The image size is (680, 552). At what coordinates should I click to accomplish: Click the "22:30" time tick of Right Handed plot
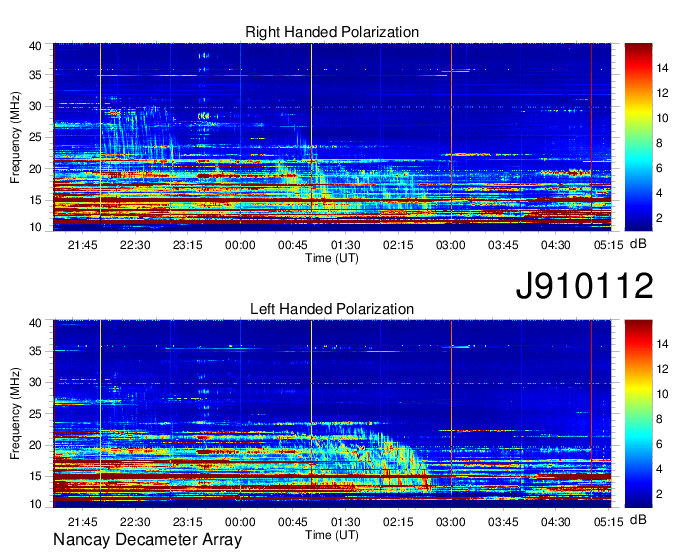pos(135,245)
